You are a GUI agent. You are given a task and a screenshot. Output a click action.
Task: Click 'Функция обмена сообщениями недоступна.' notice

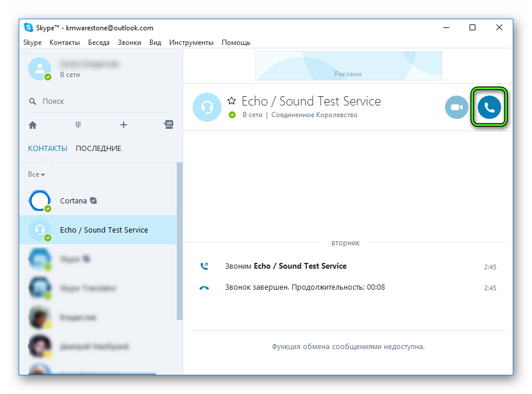click(x=348, y=347)
